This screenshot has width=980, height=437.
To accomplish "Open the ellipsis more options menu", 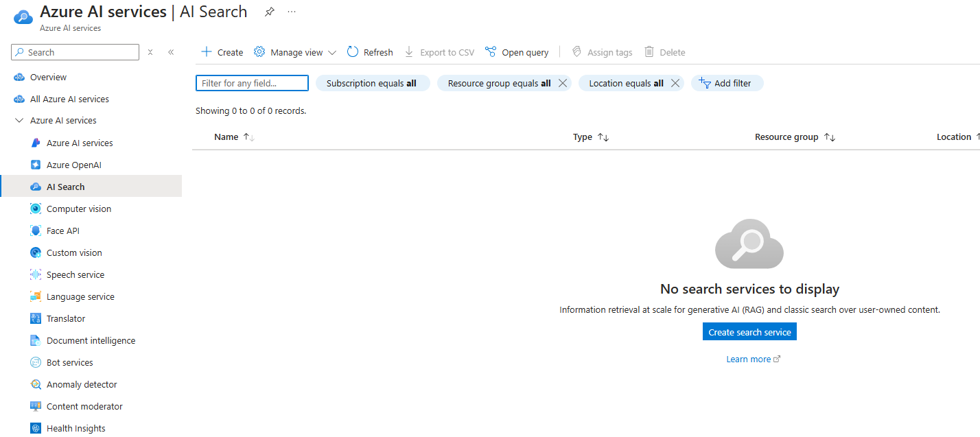I will [292, 12].
